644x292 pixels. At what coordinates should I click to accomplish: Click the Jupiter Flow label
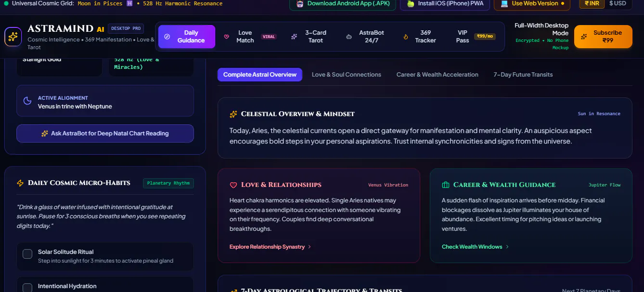(605, 185)
